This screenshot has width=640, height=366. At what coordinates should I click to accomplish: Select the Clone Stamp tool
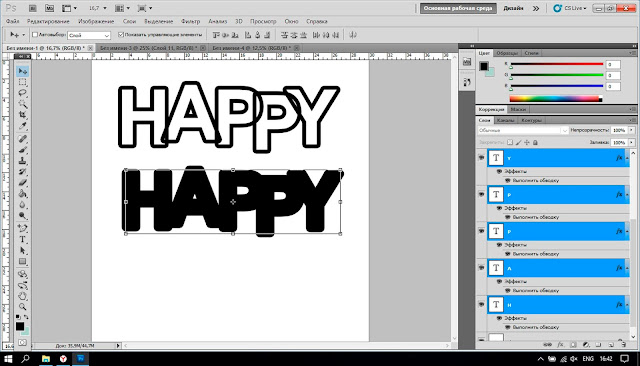point(22,161)
